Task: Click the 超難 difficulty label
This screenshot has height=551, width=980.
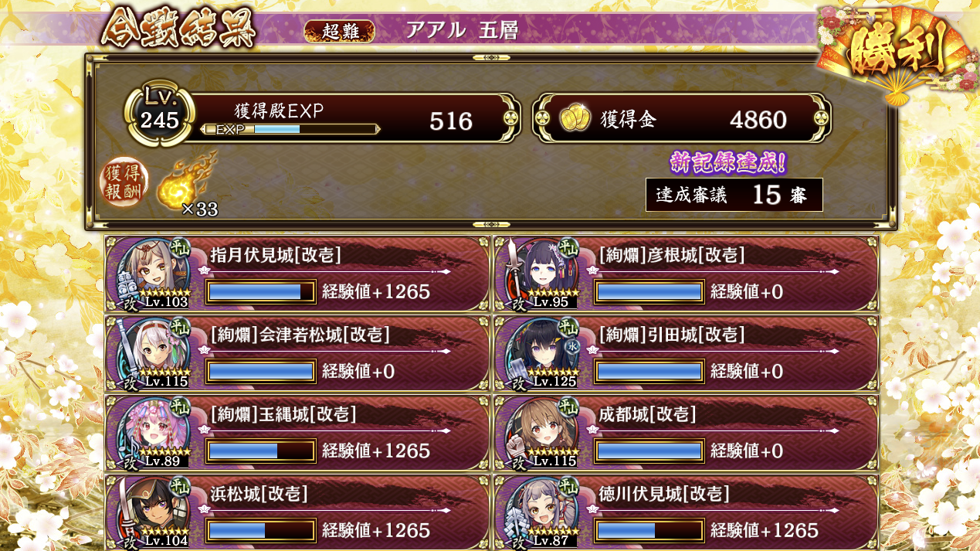Action: [x=340, y=31]
